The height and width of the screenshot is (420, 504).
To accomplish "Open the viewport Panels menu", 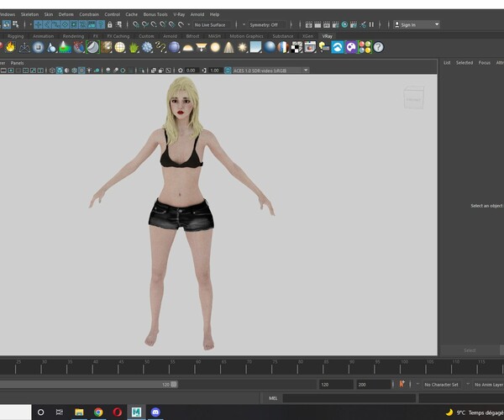I will pos(17,63).
